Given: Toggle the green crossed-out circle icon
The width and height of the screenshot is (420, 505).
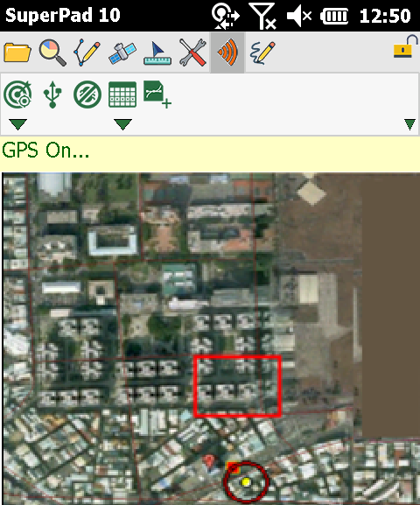Looking at the screenshot, I should (x=87, y=95).
